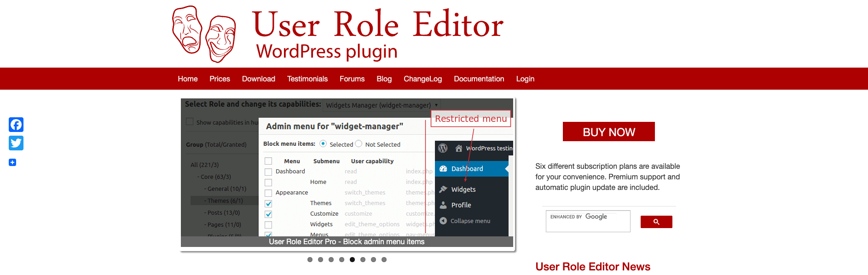
Task: Share the page on Twitter
Action: [x=16, y=143]
